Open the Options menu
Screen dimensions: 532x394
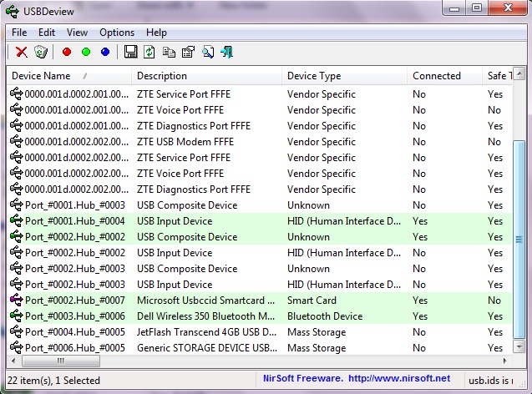(x=117, y=33)
